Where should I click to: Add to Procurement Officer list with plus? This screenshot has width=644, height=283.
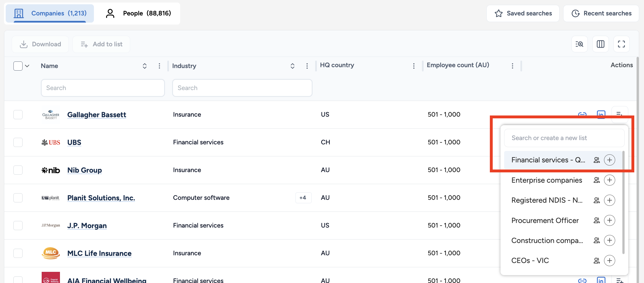point(609,220)
